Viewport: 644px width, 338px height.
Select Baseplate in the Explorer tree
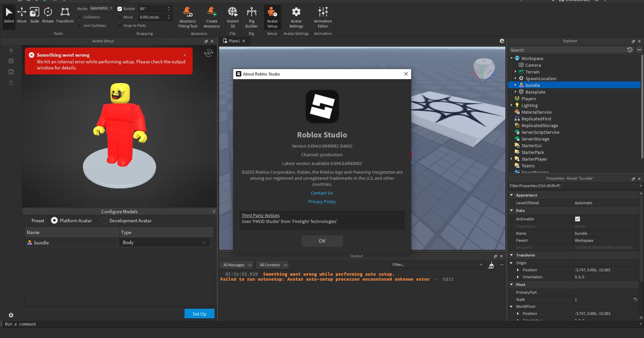535,92
